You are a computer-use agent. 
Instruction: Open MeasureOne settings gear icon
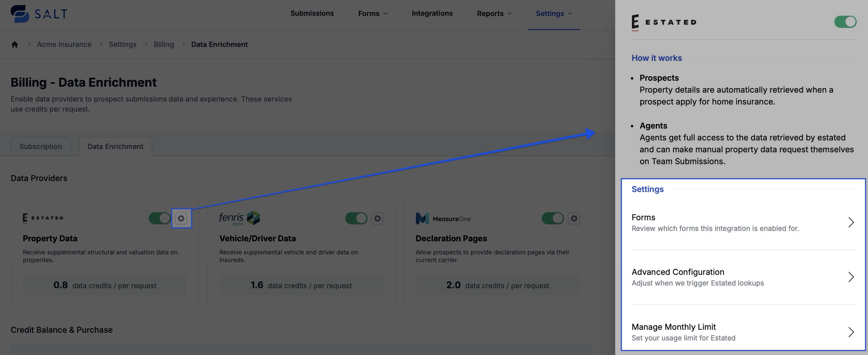(574, 218)
